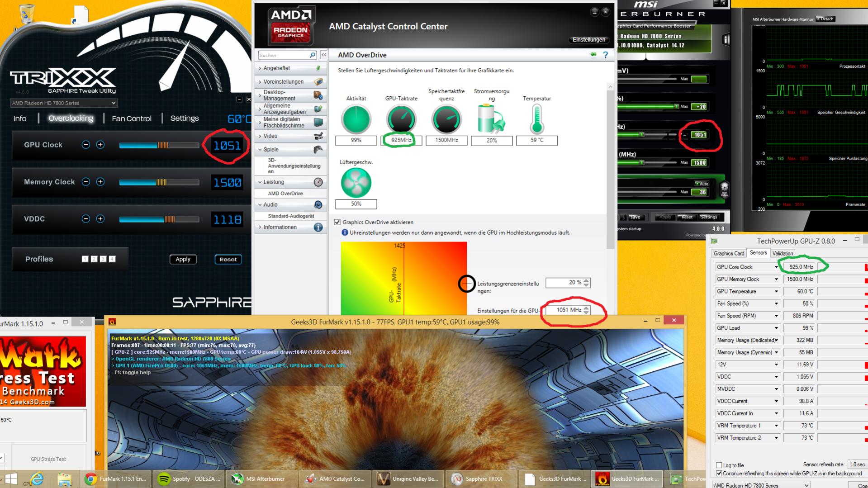Image resolution: width=868 pixels, height=488 pixels.
Task: Click Afterburner memory clock value 1500
Action: [699, 163]
